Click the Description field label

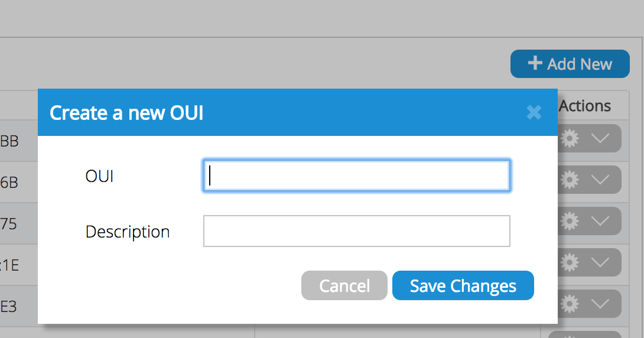coord(128,232)
